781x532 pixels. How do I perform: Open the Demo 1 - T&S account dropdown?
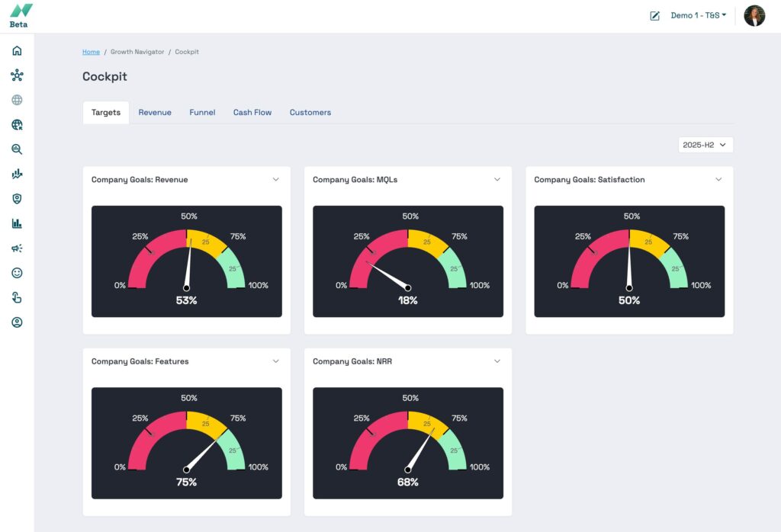tap(698, 15)
